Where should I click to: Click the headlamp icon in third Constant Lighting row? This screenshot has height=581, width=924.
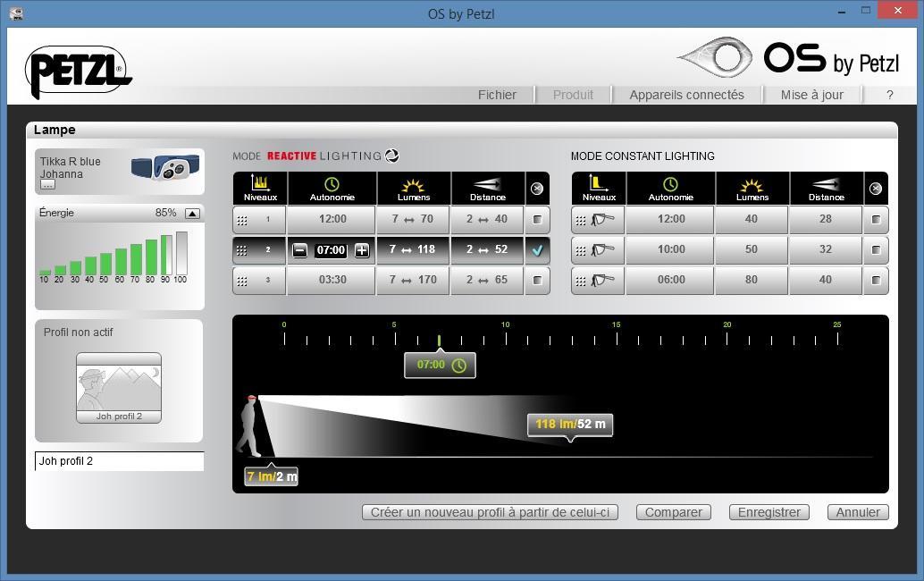tap(604, 281)
